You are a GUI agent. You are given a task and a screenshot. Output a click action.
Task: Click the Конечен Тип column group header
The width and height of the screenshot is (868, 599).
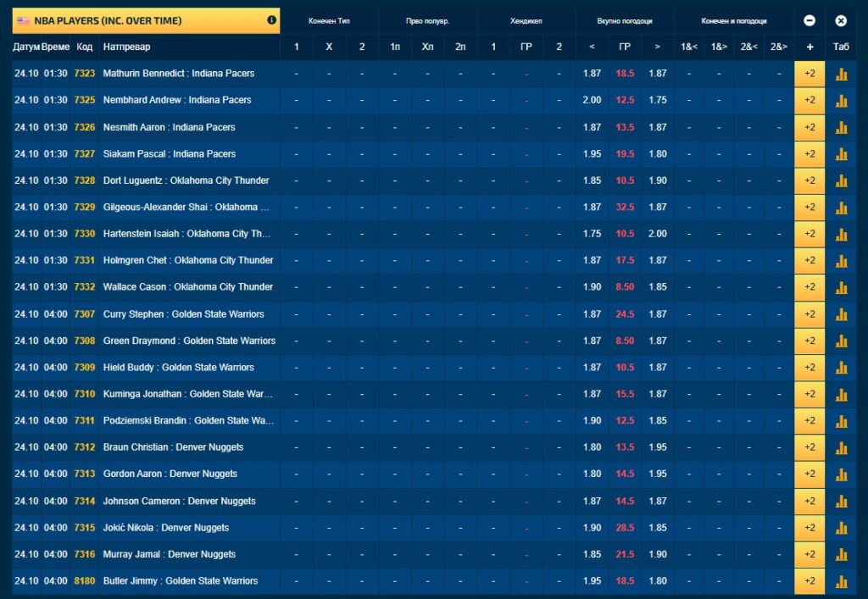coord(329,20)
